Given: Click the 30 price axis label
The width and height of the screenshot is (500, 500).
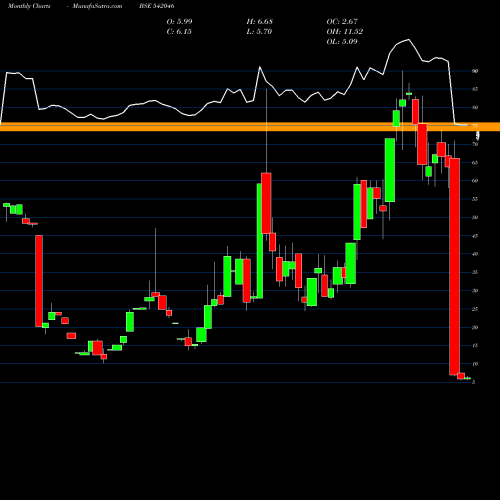Looking at the screenshot, I should point(475,291).
